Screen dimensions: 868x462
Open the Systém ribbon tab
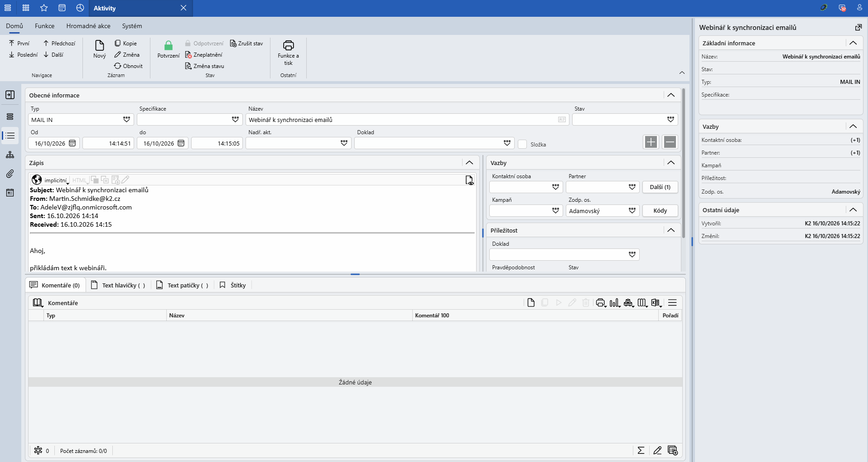pyautogui.click(x=132, y=26)
